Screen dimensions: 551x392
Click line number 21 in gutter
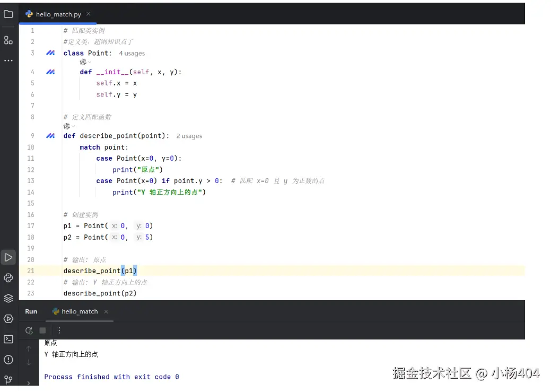[31, 271]
